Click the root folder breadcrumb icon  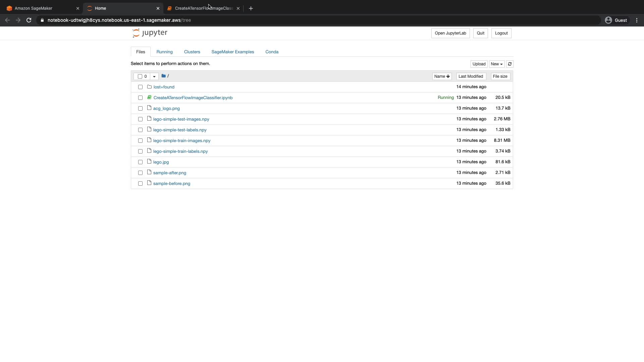tap(163, 76)
